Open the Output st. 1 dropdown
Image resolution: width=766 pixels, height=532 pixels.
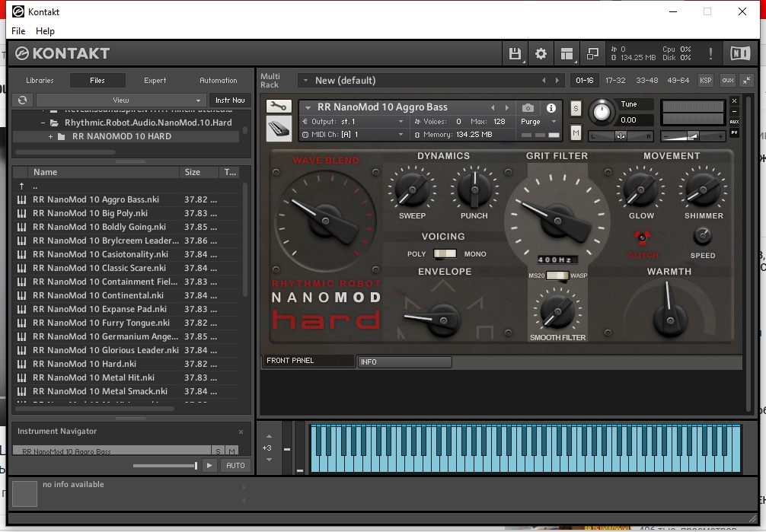pyautogui.click(x=353, y=122)
